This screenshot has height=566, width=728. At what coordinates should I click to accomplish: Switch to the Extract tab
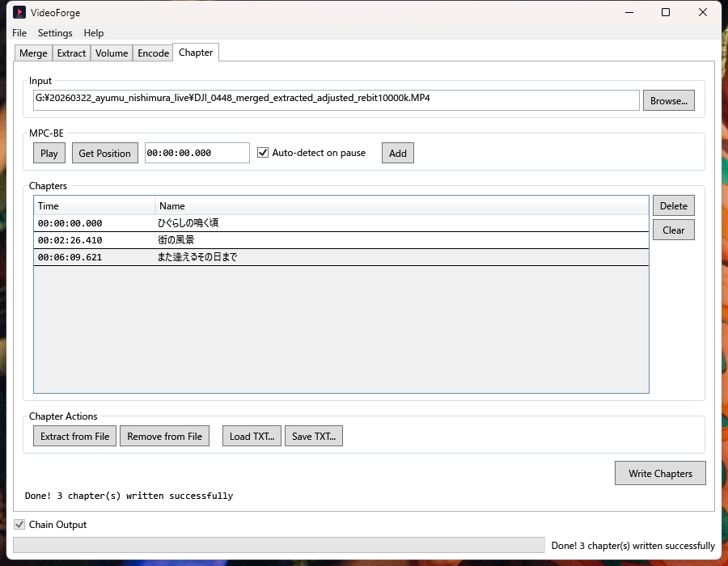[x=71, y=53]
